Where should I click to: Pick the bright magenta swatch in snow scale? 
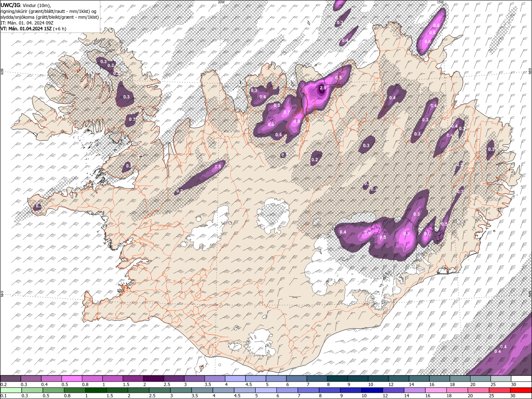click(x=71, y=378)
